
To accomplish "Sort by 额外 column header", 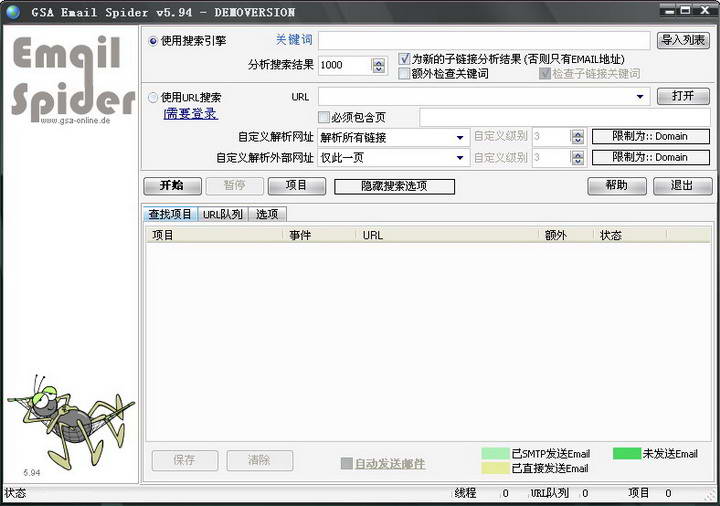I will click(566, 235).
